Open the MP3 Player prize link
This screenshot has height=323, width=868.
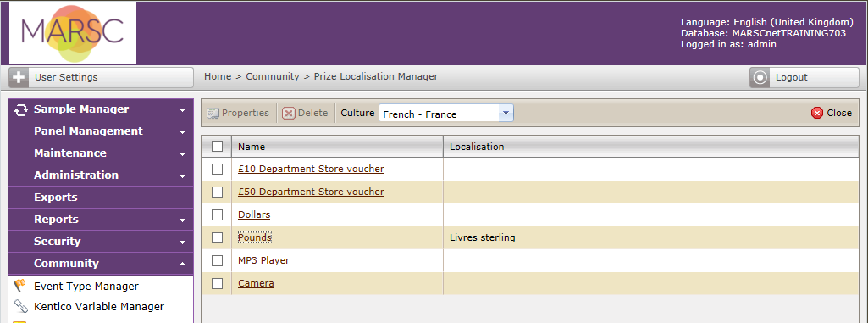(263, 260)
